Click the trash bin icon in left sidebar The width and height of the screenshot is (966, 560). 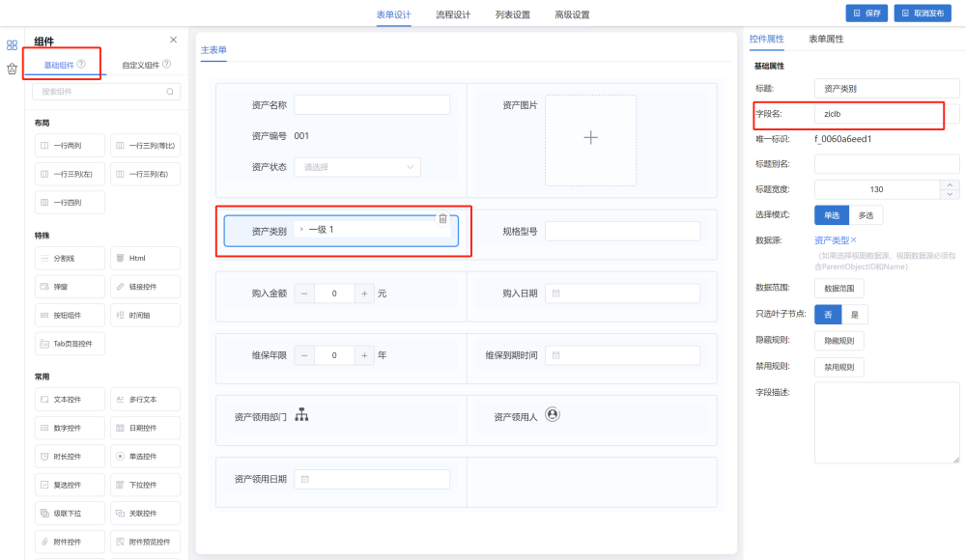click(x=12, y=69)
